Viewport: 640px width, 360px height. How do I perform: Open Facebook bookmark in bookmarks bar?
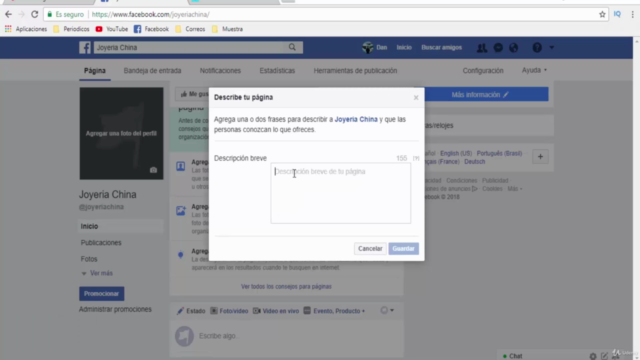[x=151, y=29]
